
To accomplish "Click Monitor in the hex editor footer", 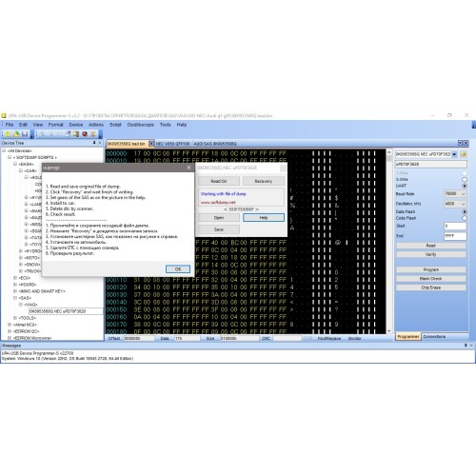I will click(354, 338).
